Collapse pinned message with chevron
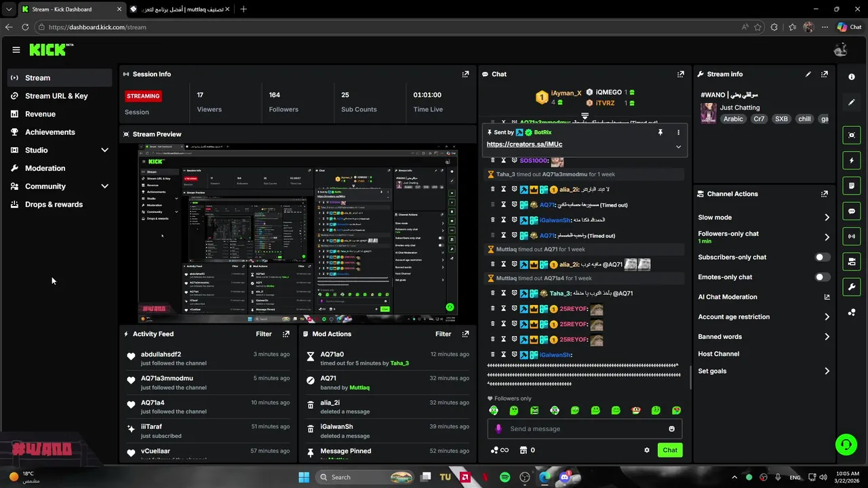Screen dimensions: 868x488 (x=678, y=147)
